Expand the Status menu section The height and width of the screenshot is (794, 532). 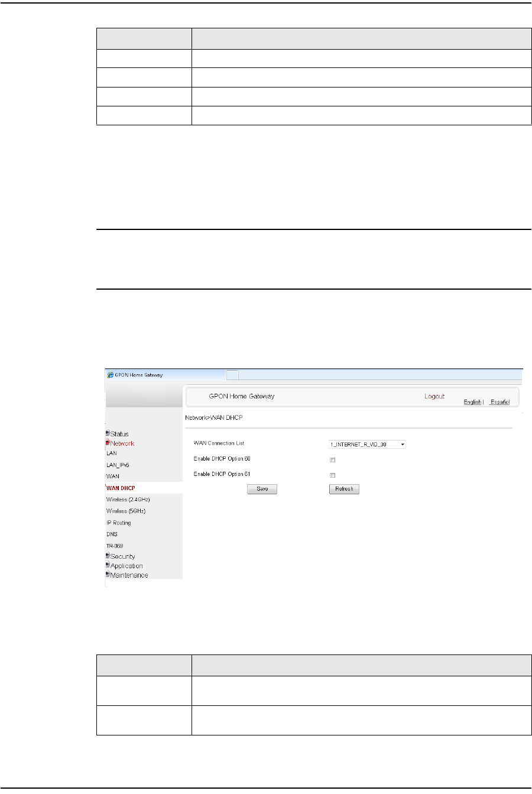click(119, 434)
